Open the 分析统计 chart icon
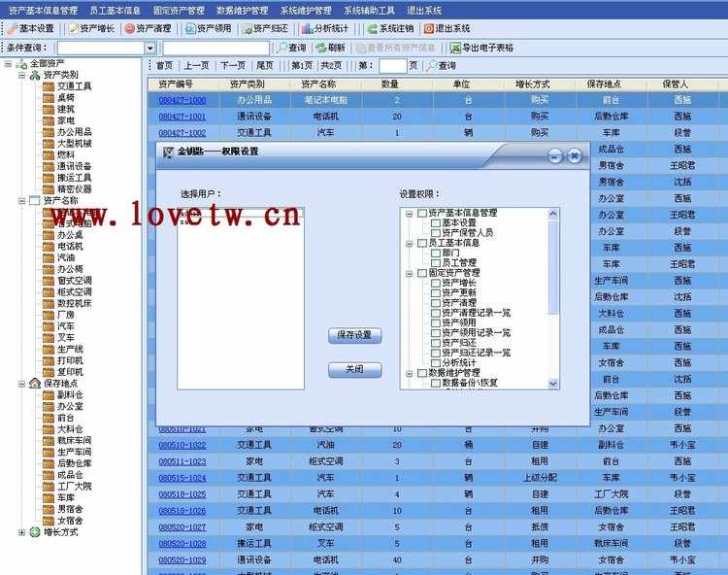Screen dimensions: 728x575 (x=307, y=29)
